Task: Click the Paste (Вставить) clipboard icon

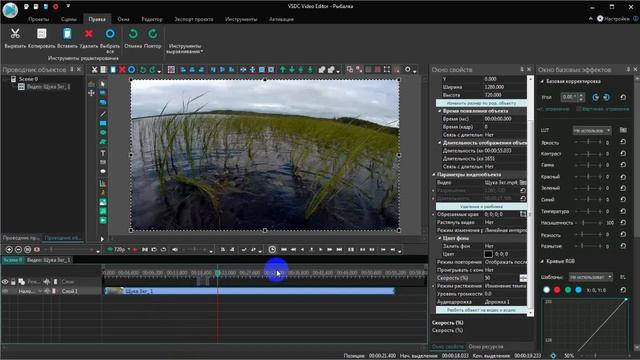Action: point(67,34)
